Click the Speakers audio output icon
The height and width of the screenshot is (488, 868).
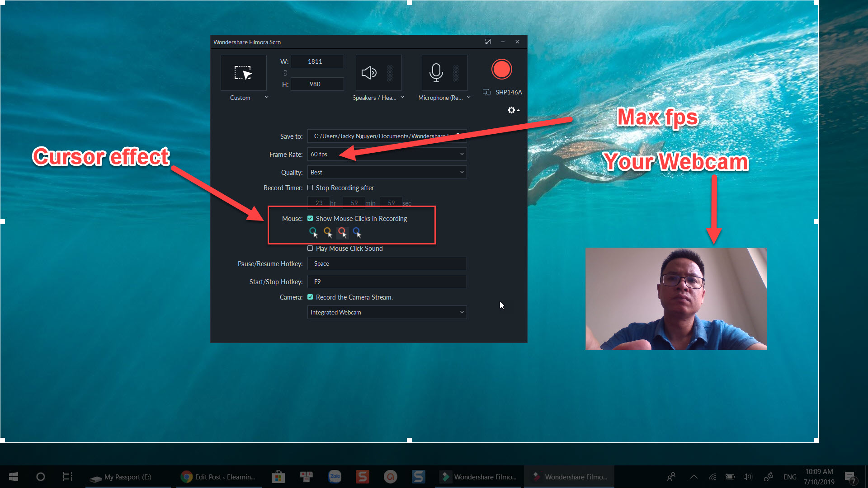pos(370,72)
